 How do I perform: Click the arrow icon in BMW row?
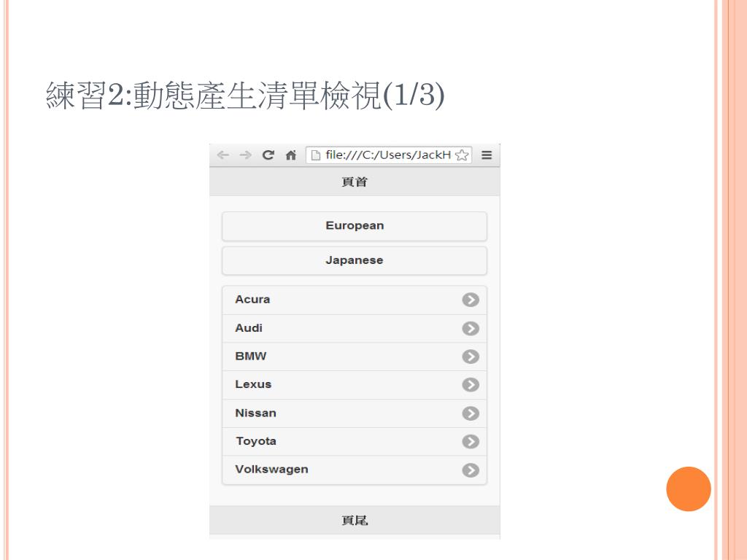point(471,357)
